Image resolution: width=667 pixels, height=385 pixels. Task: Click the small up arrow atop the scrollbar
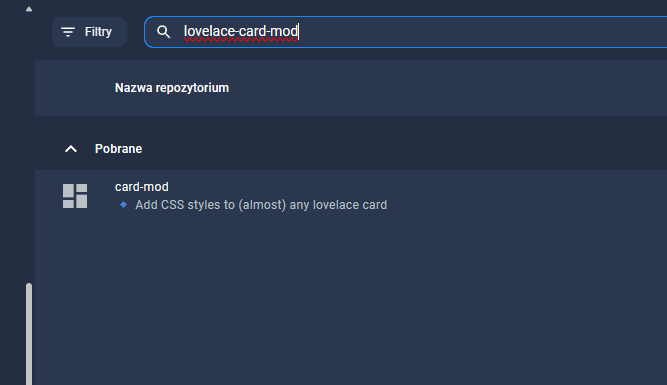coord(29,9)
